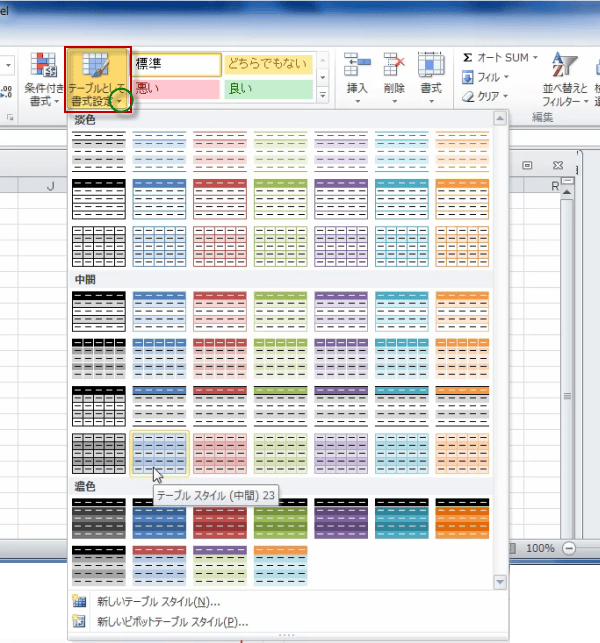Select highlighted Table Style Medium 23 (blue grid)

pos(159,454)
